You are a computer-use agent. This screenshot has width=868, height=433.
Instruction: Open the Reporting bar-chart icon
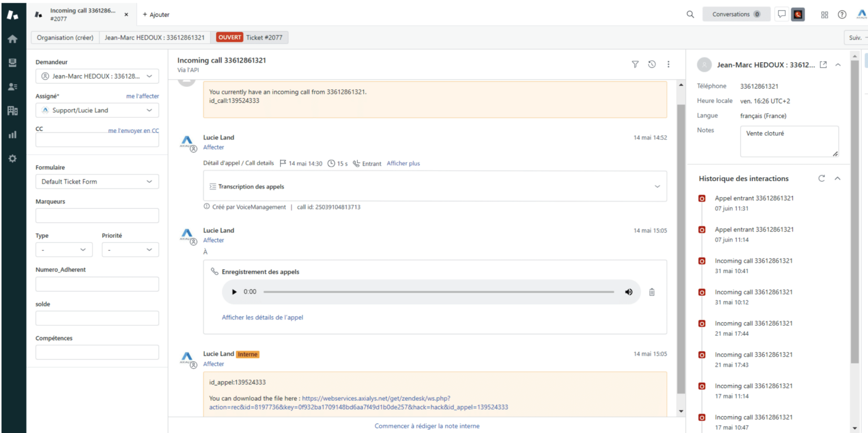click(x=12, y=135)
